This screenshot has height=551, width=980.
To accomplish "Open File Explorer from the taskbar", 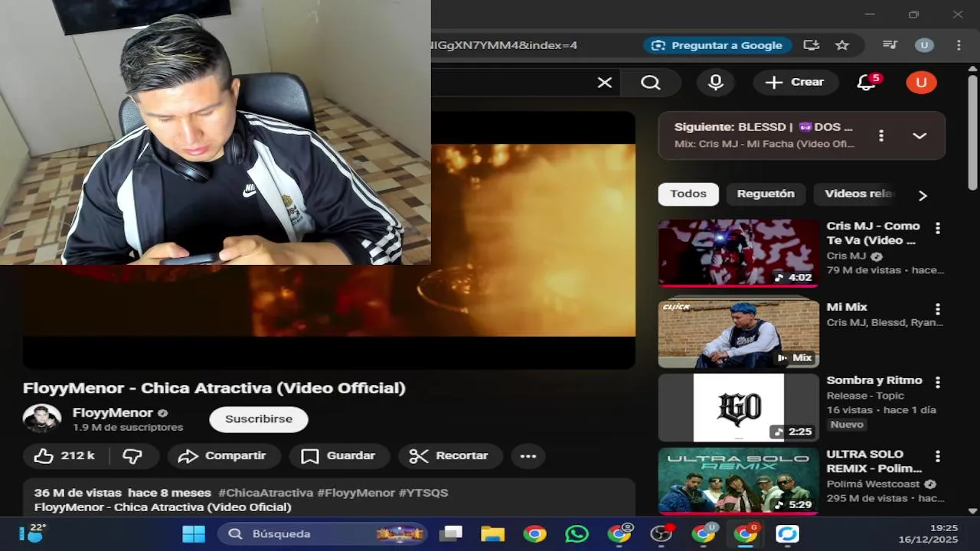I will coord(492,533).
